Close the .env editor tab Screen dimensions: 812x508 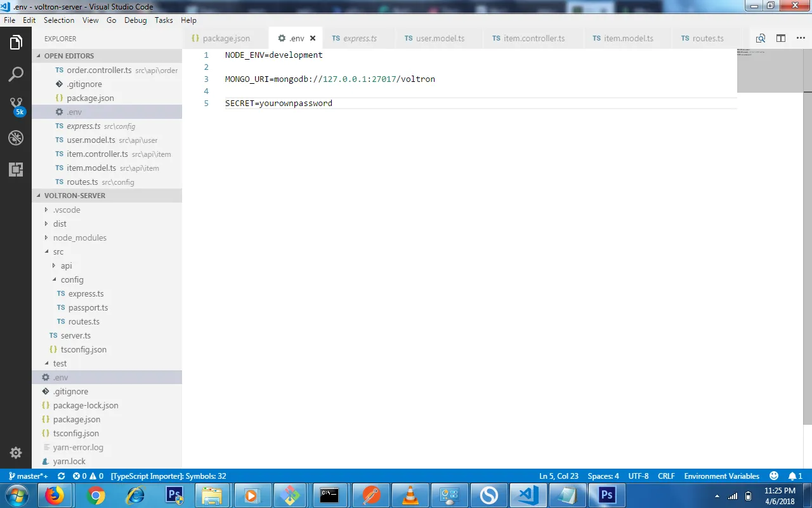(x=313, y=38)
